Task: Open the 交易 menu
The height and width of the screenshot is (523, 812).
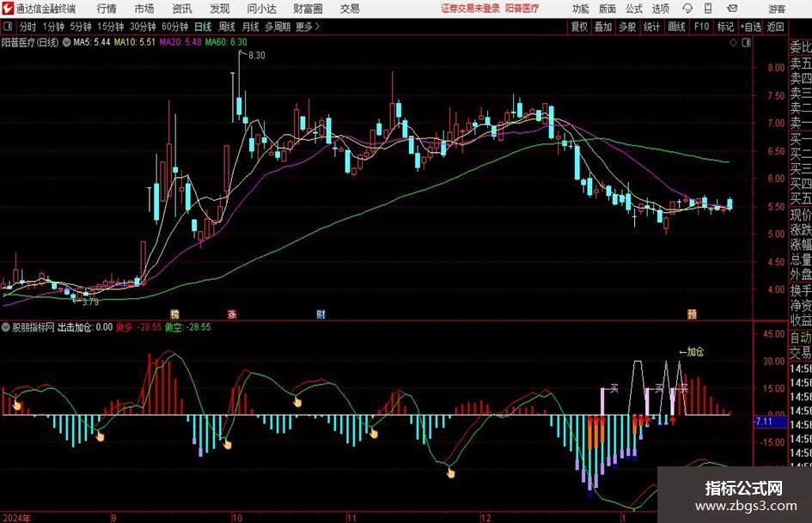Action: [x=350, y=9]
